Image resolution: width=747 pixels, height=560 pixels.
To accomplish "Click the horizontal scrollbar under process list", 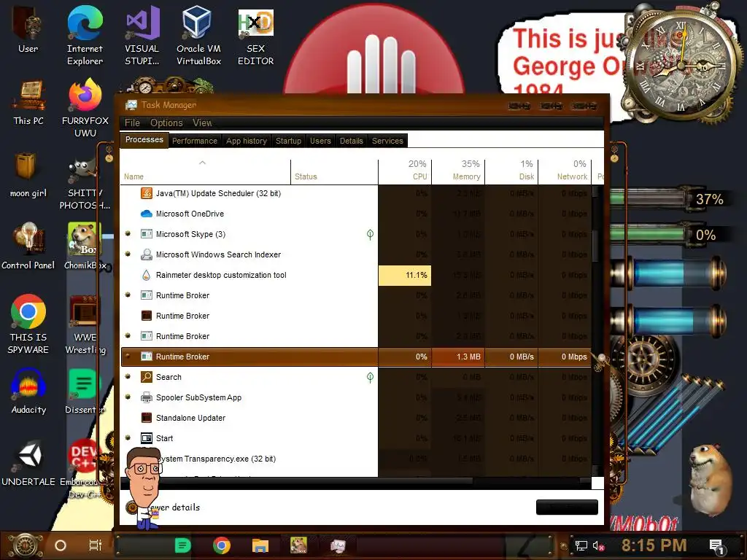I will [298, 481].
